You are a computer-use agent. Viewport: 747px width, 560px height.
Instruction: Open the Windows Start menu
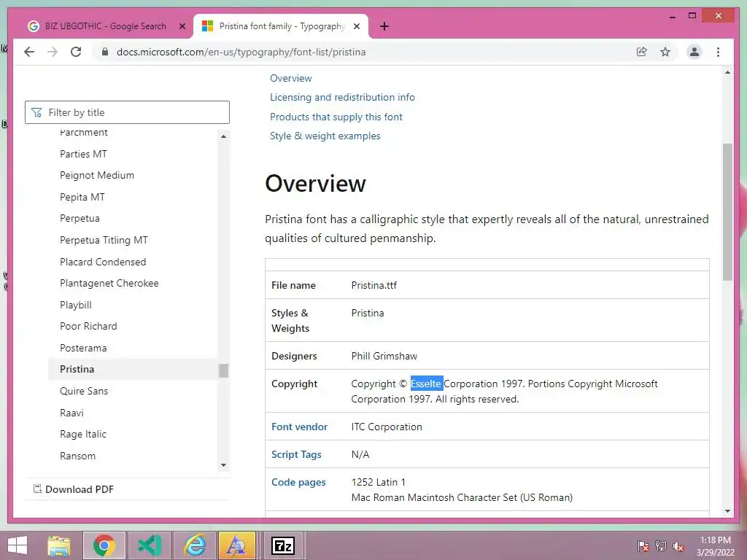click(18, 545)
